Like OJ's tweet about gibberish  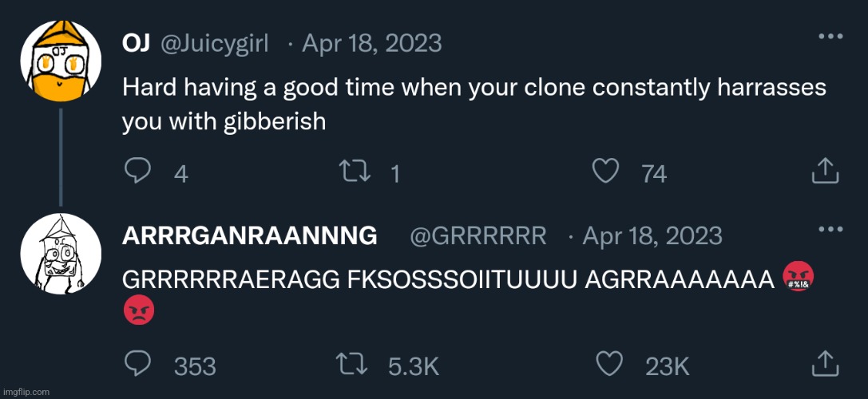pyautogui.click(x=608, y=170)
